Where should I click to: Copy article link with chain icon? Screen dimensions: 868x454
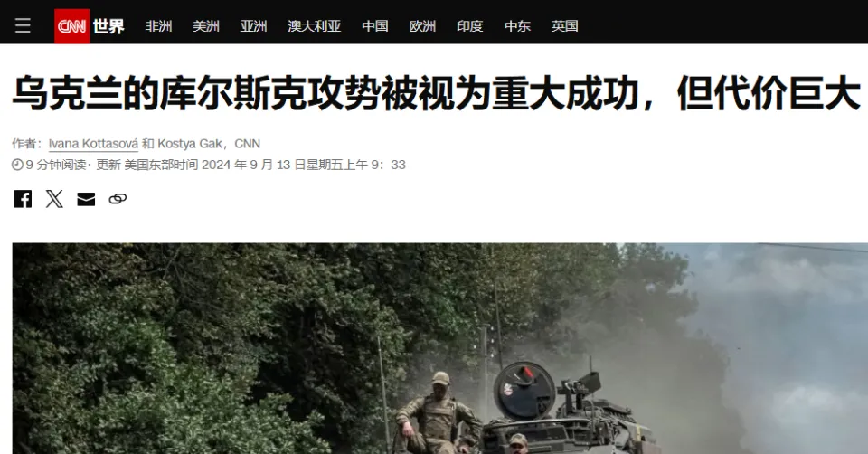118,199
